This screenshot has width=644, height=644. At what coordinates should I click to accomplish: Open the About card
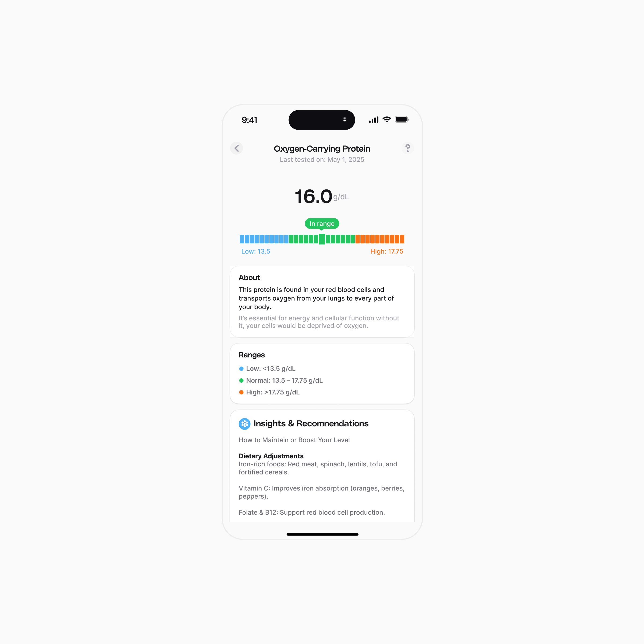point(322,302)
